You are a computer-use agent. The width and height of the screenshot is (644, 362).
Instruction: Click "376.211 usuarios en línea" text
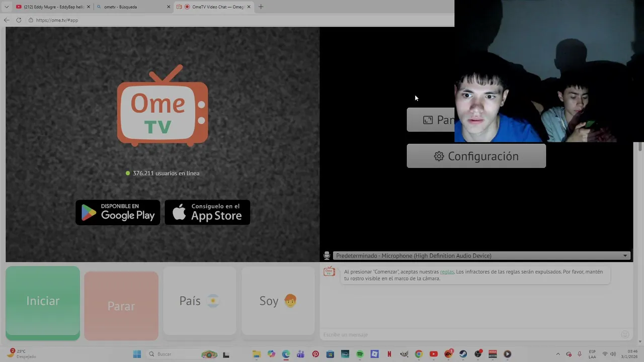166,173
